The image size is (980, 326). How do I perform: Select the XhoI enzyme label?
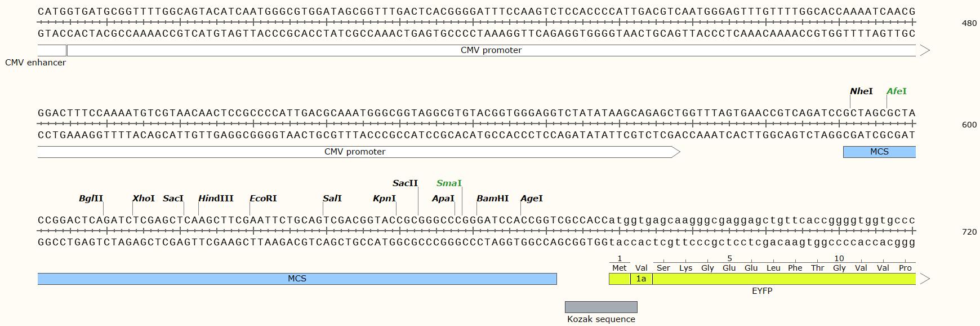click(x=143, y=199)
